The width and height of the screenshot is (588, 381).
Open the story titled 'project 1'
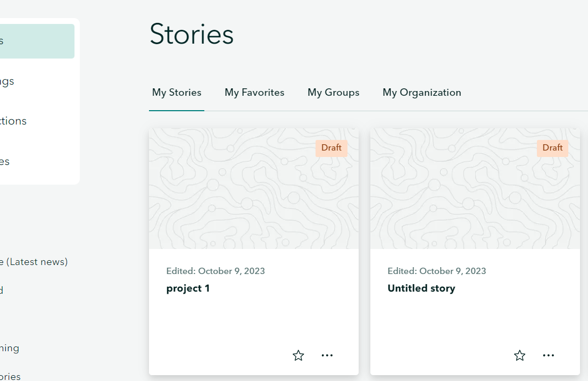(x=188, y=288)
